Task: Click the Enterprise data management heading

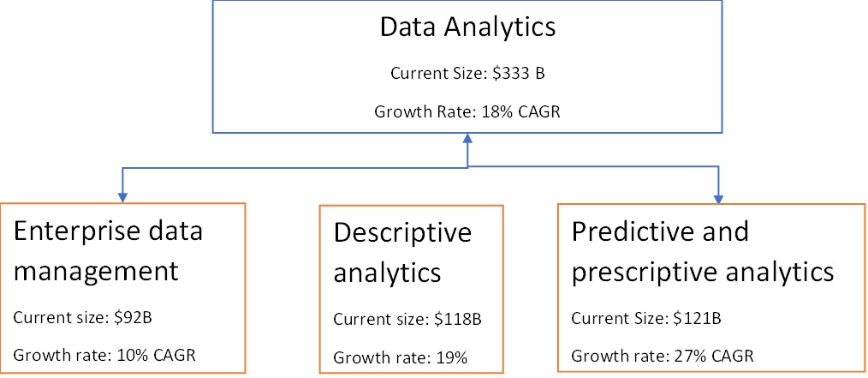Action: pos(109,251)
